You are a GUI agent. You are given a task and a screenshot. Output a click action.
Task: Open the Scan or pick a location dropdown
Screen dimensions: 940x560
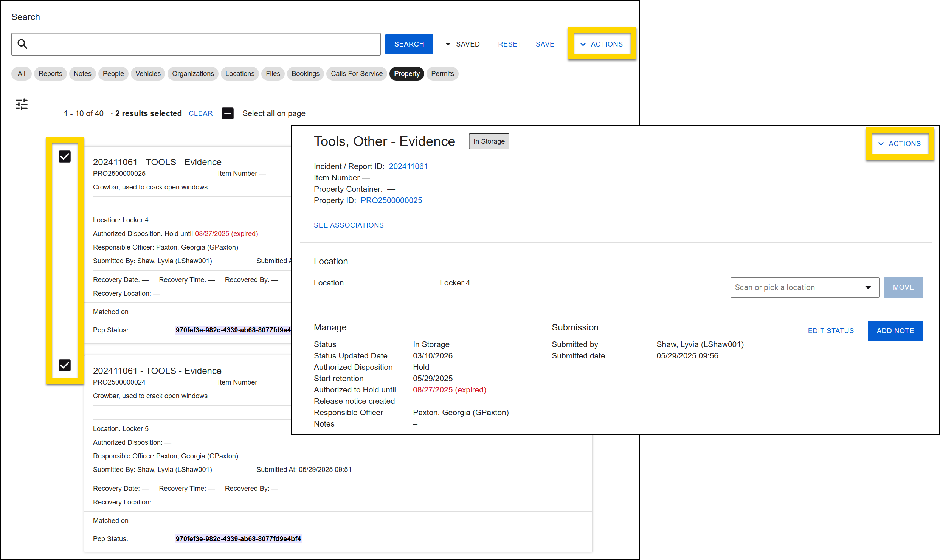805,287
